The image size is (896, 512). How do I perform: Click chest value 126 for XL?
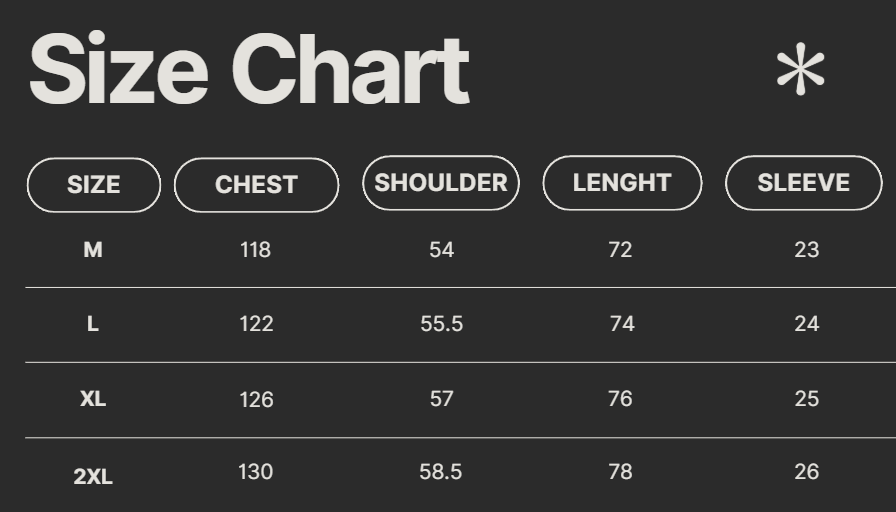[256, 399]
